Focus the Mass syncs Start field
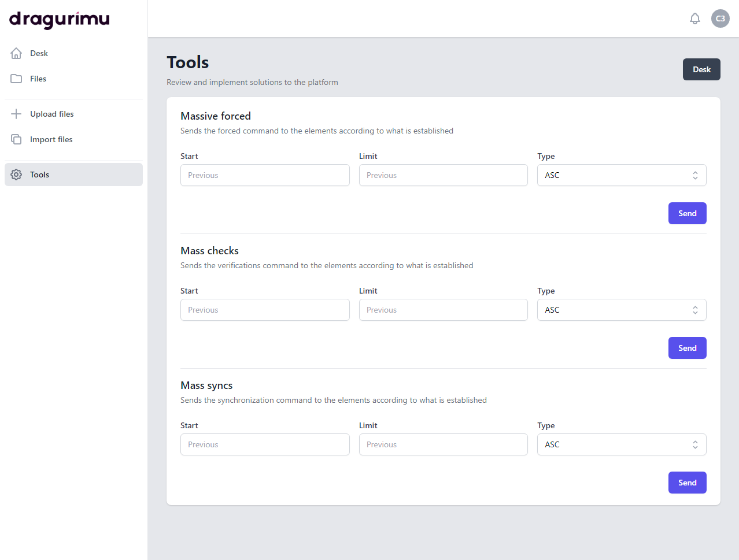The width and height of the screenshot is (739, 560). pos(265,444)
